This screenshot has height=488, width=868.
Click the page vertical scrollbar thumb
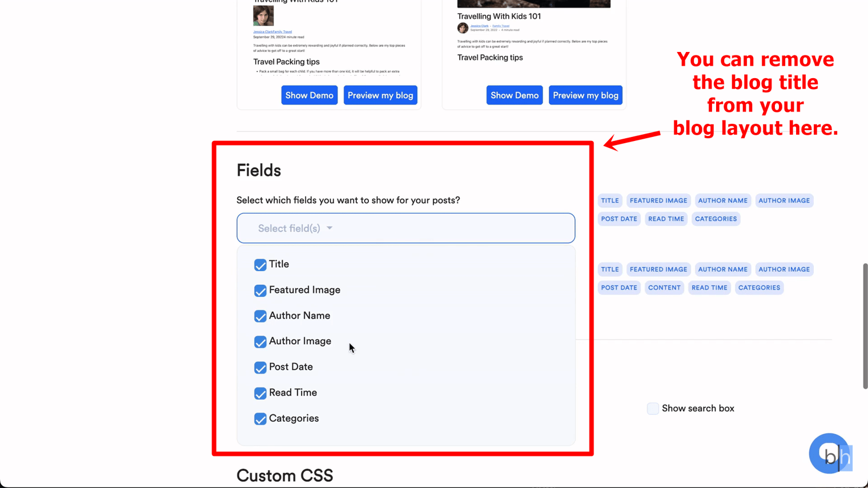(865, 326)
